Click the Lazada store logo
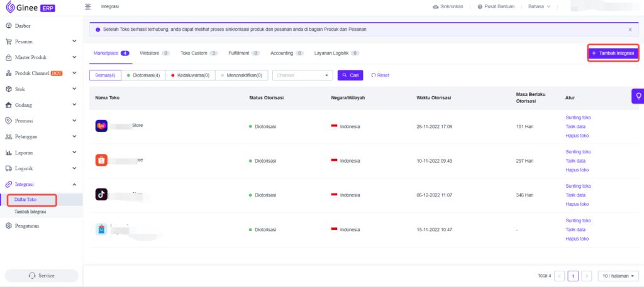Screen dimensions: 644x287 (x=101, y=126)
